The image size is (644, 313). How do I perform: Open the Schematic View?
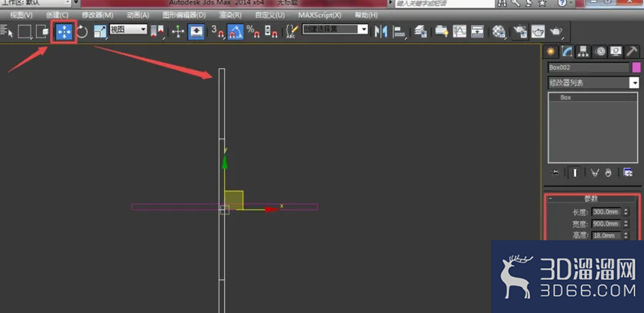(x=477, y=31)
